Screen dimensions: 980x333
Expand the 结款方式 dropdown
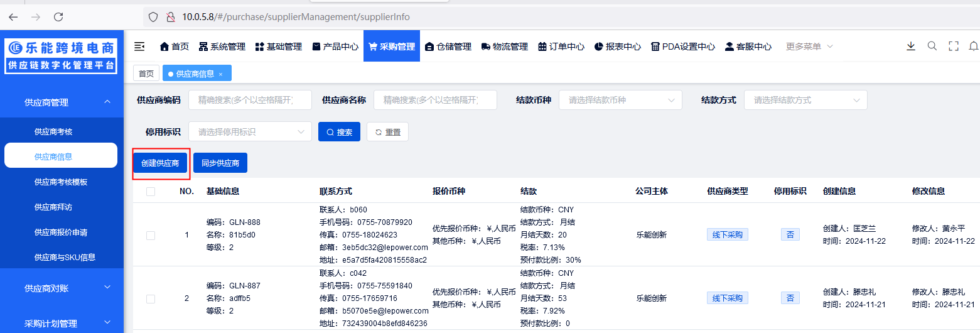coord(805,100)
